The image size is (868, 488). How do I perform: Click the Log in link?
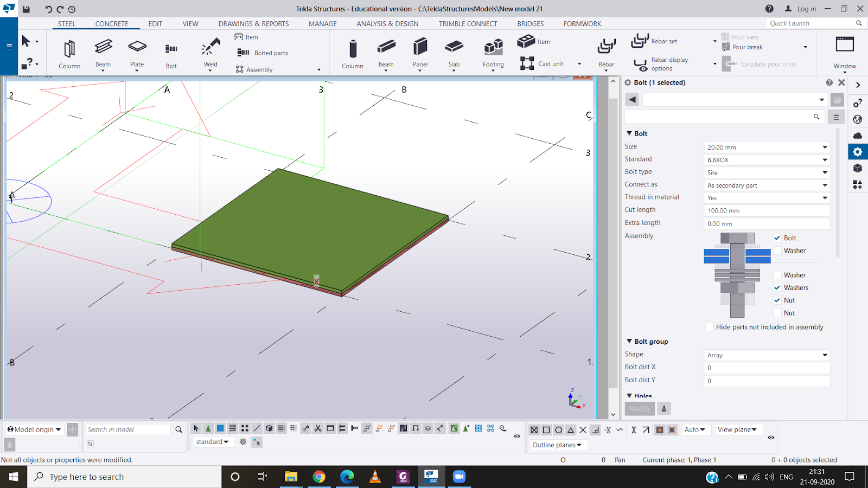pyautogui.click(x=806, y=9)
